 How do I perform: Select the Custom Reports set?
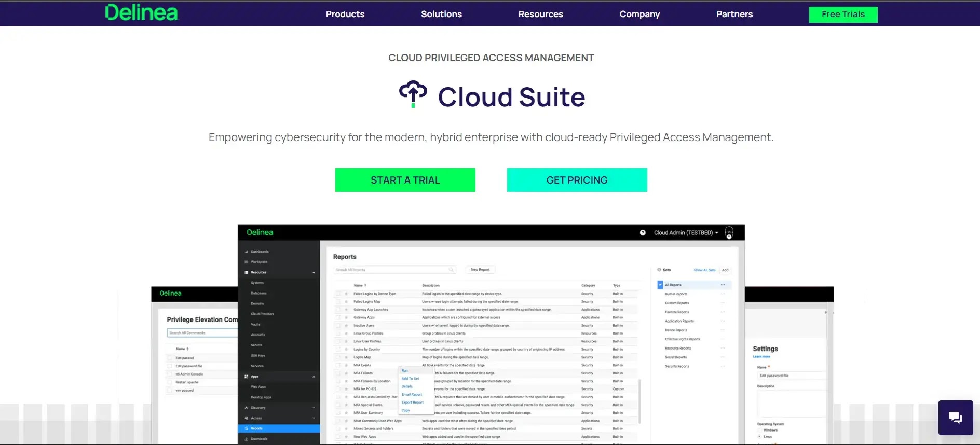coord(677,303)
